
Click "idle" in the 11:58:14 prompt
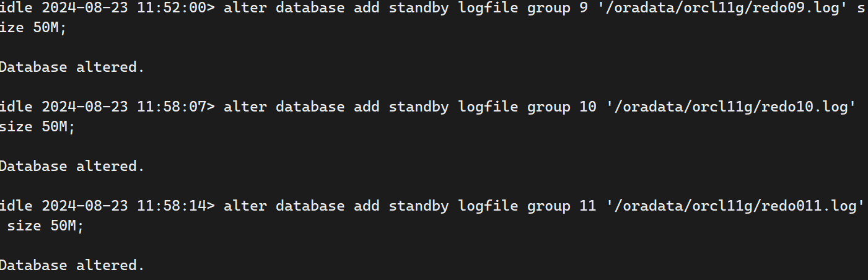[x=15, y=206]
